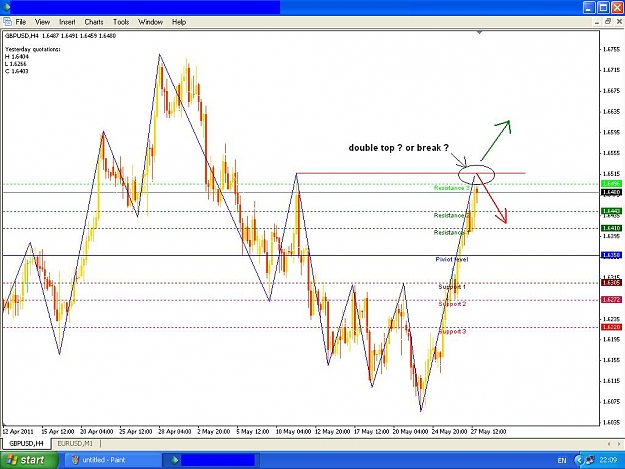Open the Insert menu
This screenshot has height=469, width=625.
(x=67, y=22)
